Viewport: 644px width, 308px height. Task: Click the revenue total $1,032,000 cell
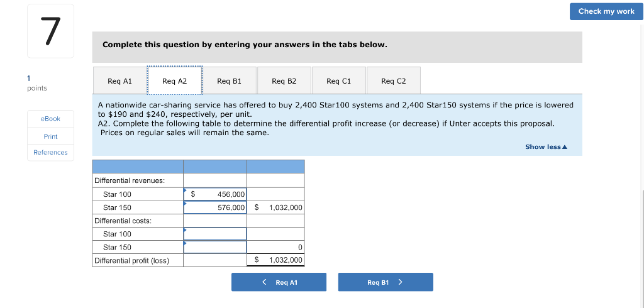click(x=275, y=207)
